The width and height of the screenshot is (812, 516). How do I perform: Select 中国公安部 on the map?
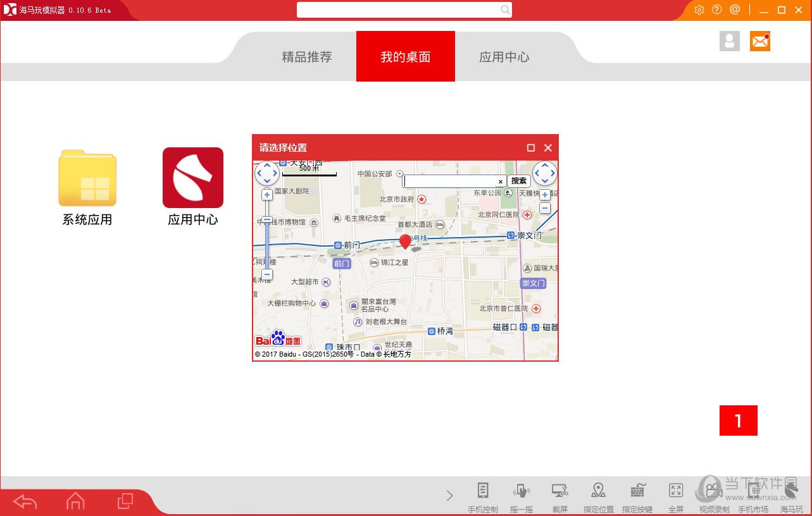click(x=381, y=174)
